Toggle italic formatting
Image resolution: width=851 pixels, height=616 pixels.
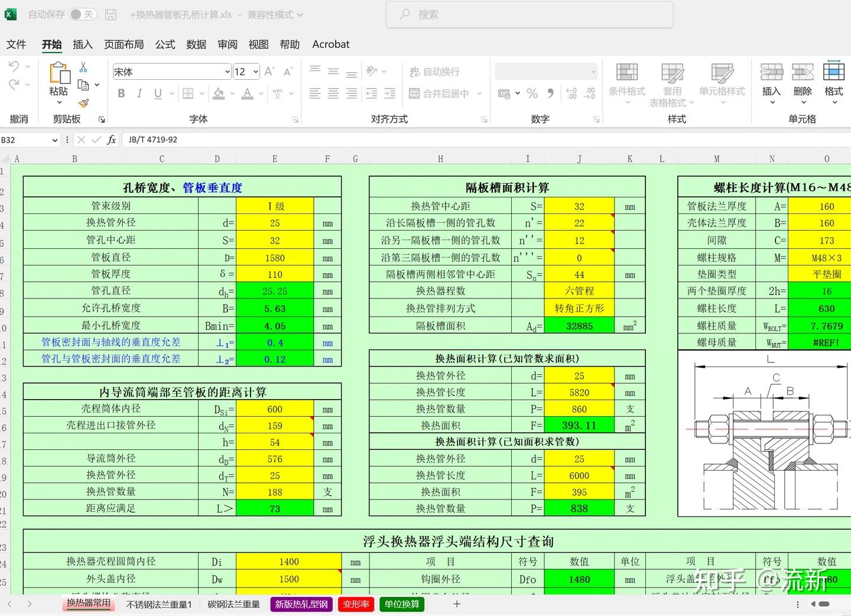(139, 93)
